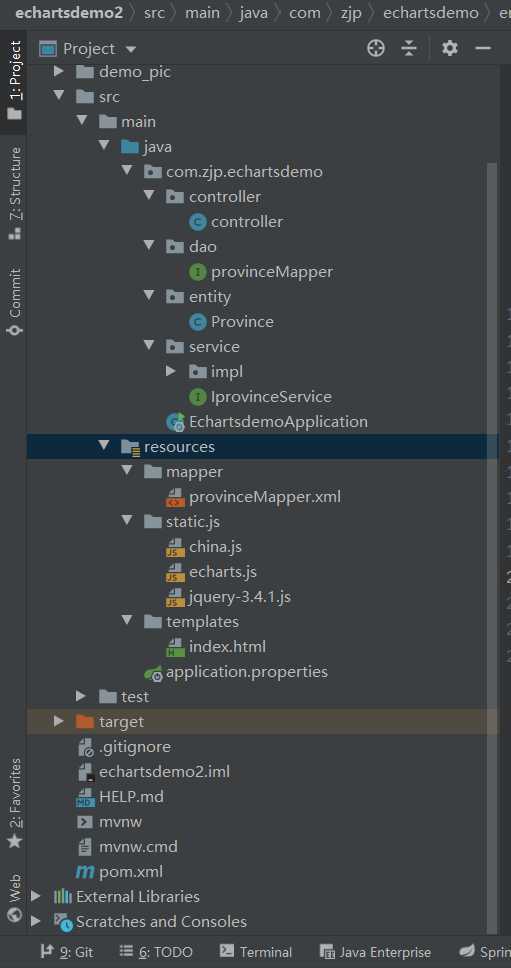Click the Collapse All icon in Project toolbar
This screenshot has height=968, width=511.
pos(409,48)
